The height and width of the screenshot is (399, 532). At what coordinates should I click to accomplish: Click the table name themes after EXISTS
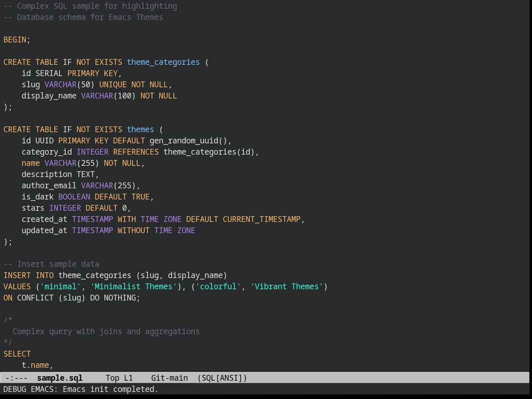(x=140, y=129)
